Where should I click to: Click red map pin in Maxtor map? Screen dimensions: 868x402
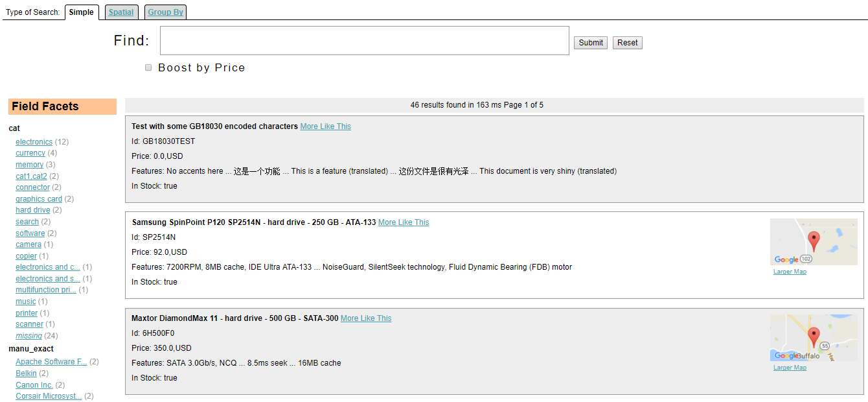tap(814, 337)
